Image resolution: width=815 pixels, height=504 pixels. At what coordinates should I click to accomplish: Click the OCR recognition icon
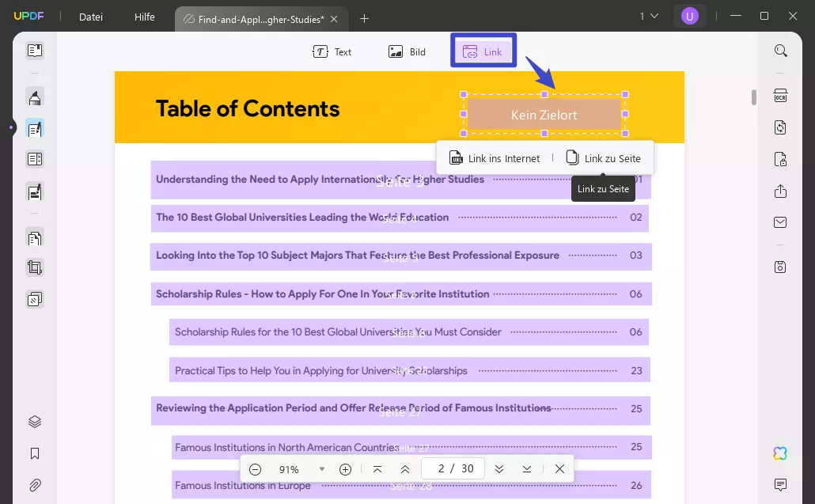pos(780,96)
